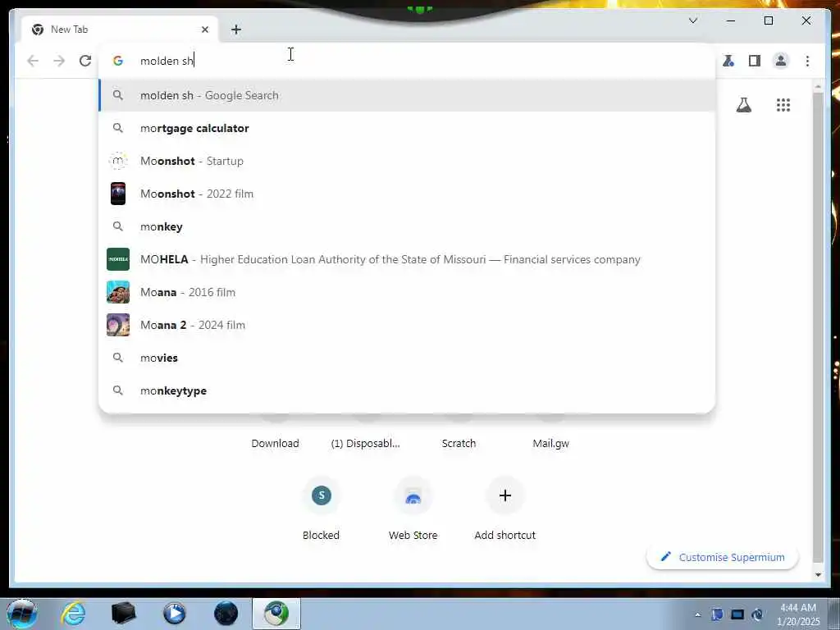Viewport: 840px width, 630px height.
Task: Launch the media player taskbar icon
Action: (175, 614)
